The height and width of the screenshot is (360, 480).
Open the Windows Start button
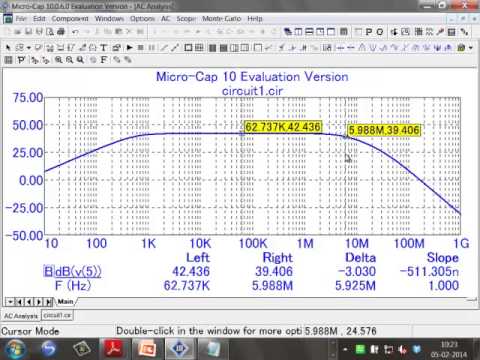(15, 349)
